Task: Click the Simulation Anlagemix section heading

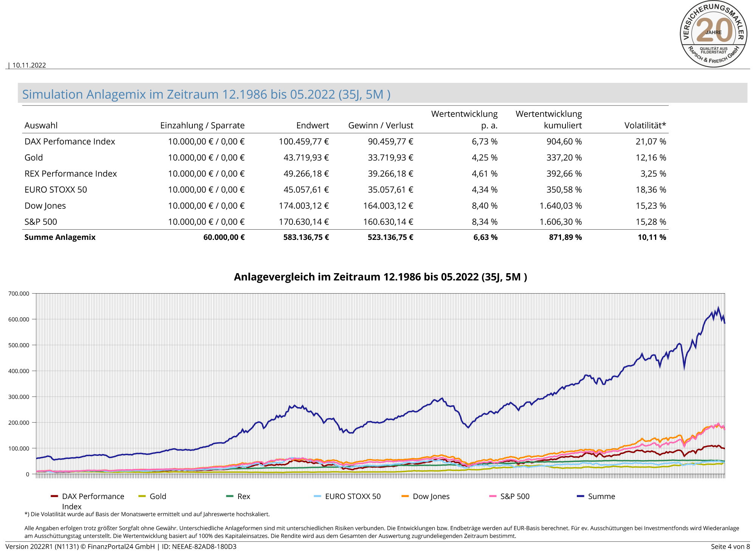Action: [x=206, y=94]
